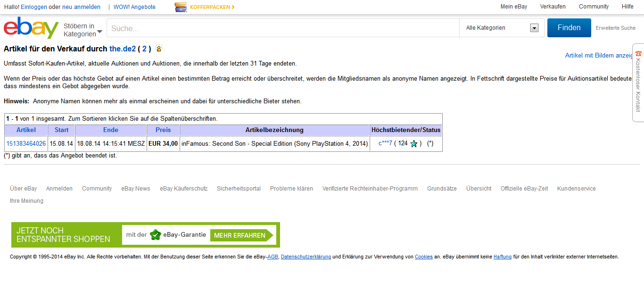Click the suitcase Kofferpacken icon

pos(181,7)
